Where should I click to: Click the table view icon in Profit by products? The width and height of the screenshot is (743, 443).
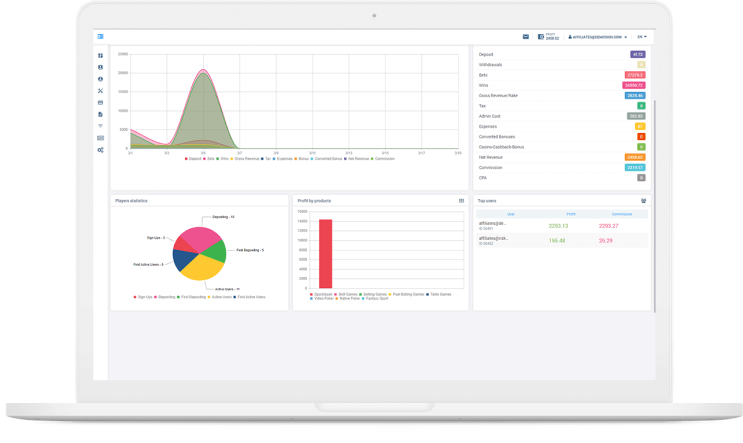click(461, 200)
